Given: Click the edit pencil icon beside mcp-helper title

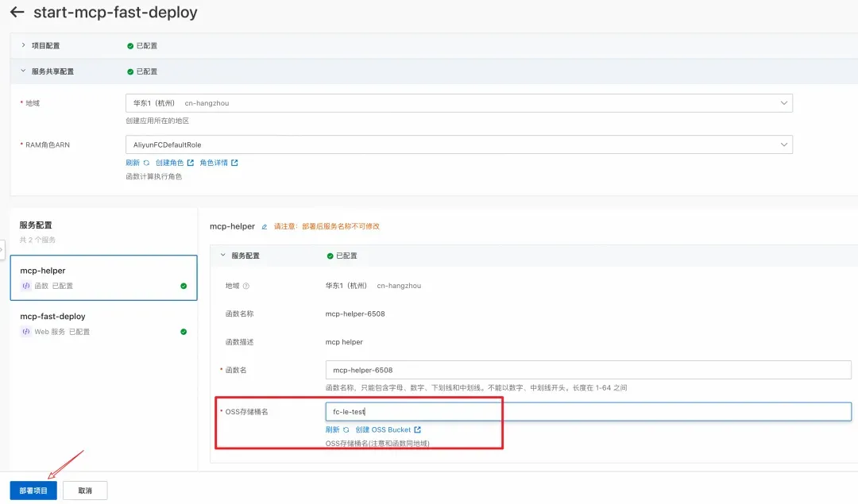Looking at the screenshot, I should pos(265,227).
